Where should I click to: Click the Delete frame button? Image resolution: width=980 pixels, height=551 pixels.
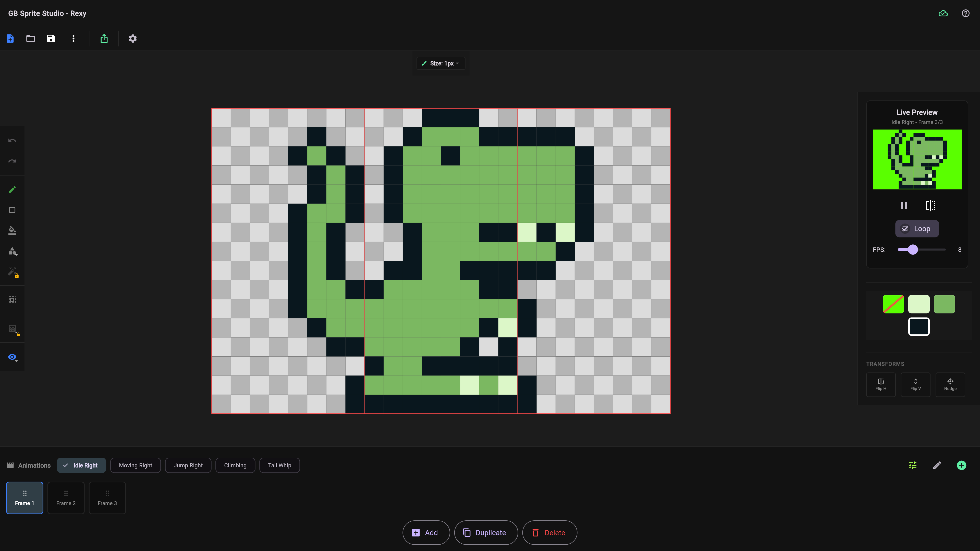(549, 532)
